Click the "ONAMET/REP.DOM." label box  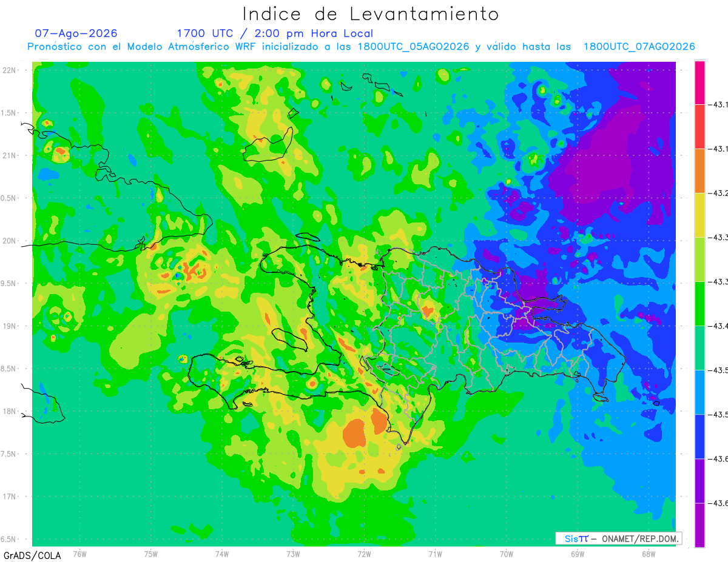tap(618, 538)
